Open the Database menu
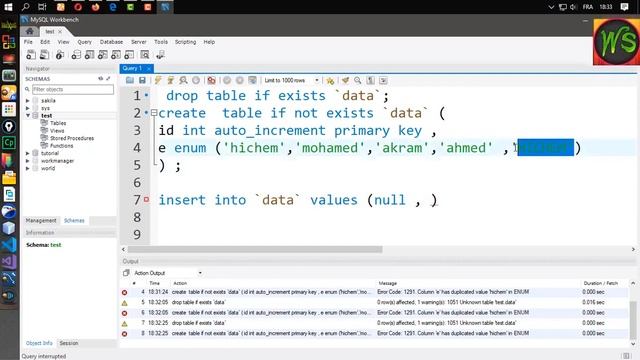 pyautogui.click(x=111, y=42)
